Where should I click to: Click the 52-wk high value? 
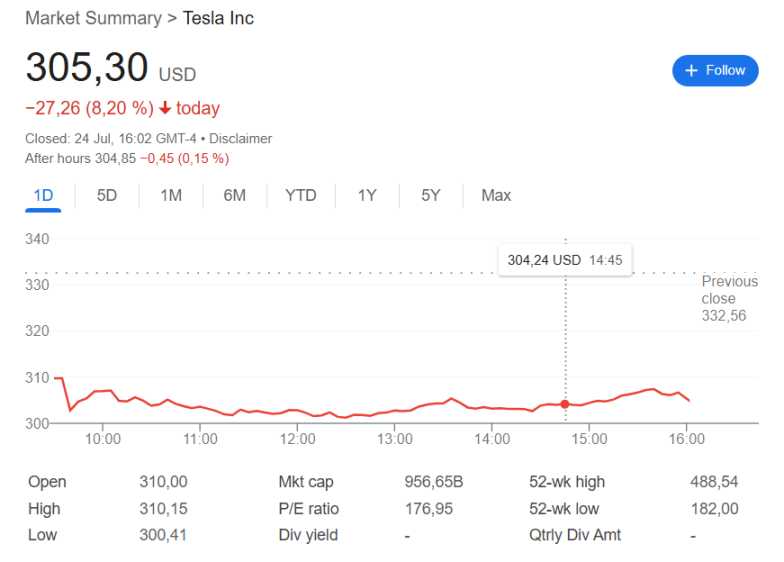(x=714, y=482)
